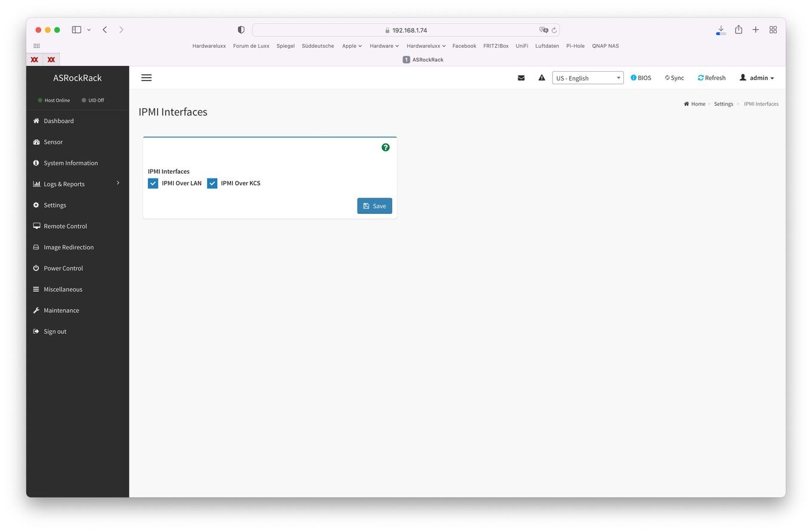Select Power Control in the sidebar
Screen dimensions: 812x532
63,268
